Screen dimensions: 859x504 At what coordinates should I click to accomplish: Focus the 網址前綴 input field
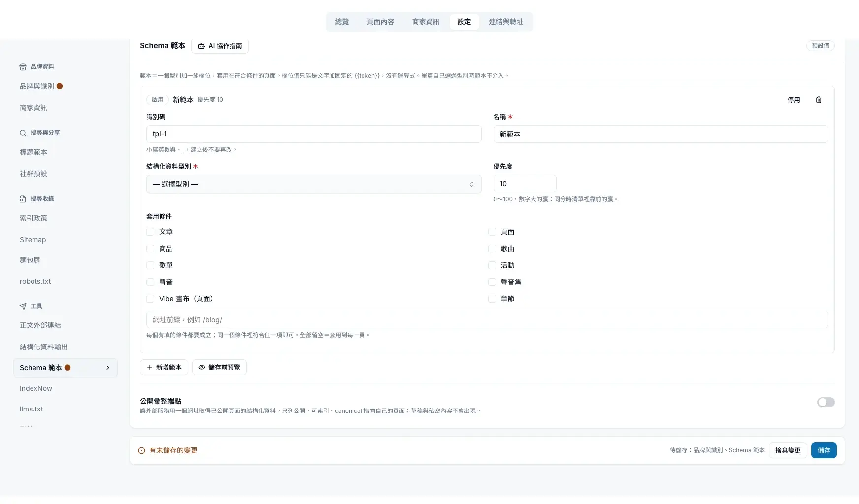[487, 319]
